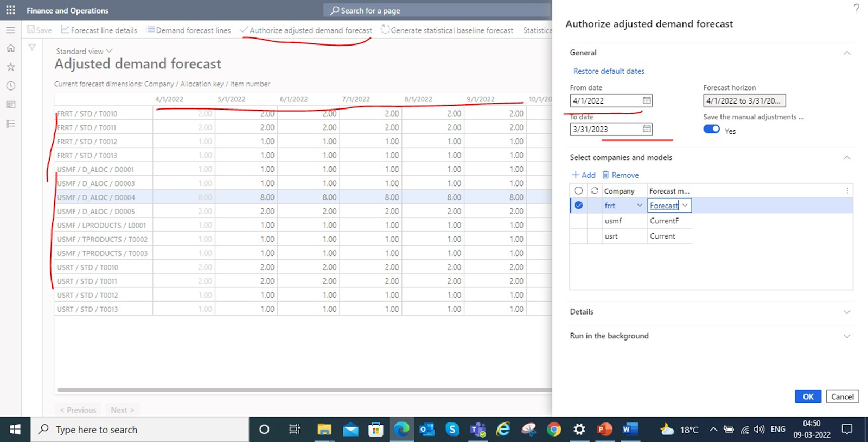Open Forecast model dropdown arrow
Image resolution: width=868 pixels, height=442 pixels.
(685, 205)
